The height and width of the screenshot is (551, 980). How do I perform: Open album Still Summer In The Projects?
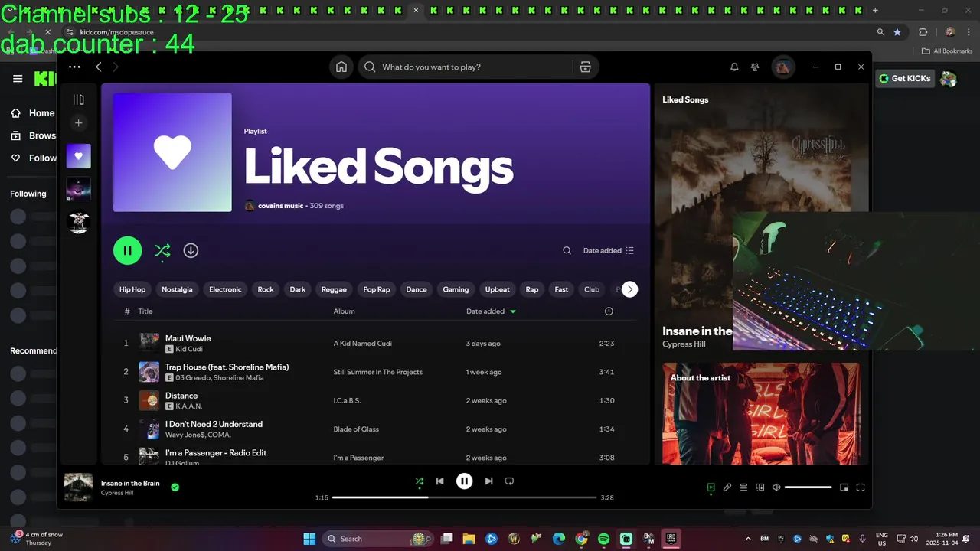[x=377, y=372]
